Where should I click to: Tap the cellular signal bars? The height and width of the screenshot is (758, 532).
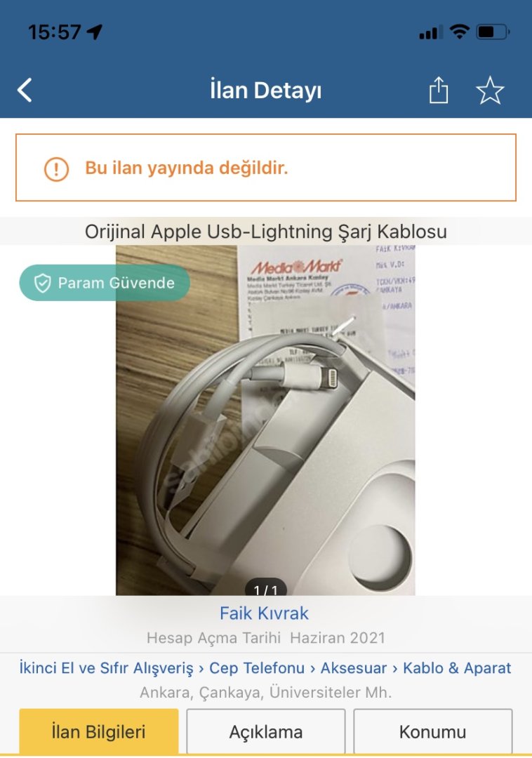point(431,32)
